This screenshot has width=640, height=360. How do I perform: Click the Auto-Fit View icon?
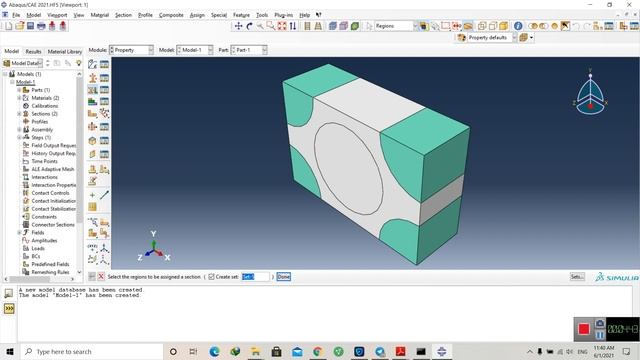click(282, 26)
